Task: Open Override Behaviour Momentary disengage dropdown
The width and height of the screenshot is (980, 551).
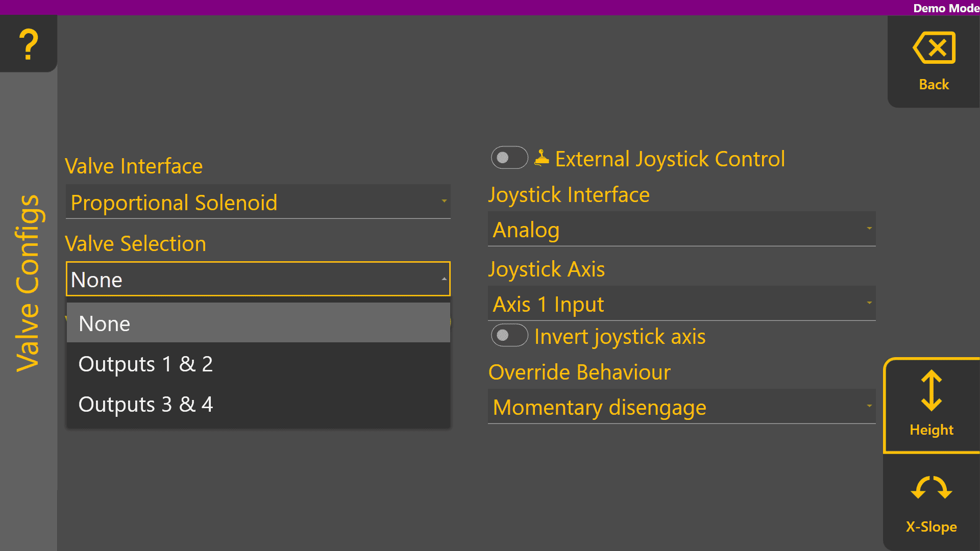Action: tap(681, 407)
